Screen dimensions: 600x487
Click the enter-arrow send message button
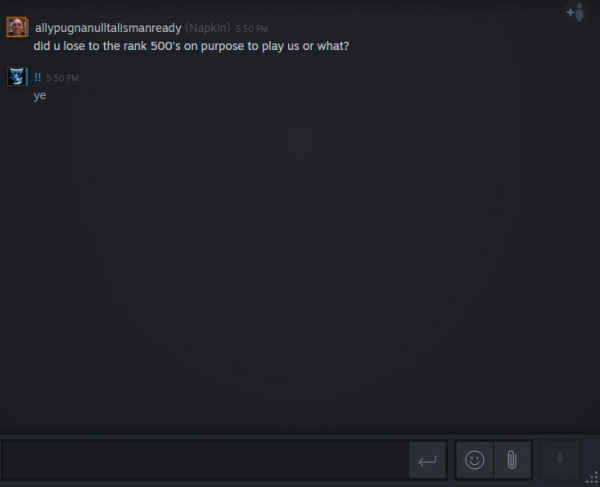click(427, 460)
